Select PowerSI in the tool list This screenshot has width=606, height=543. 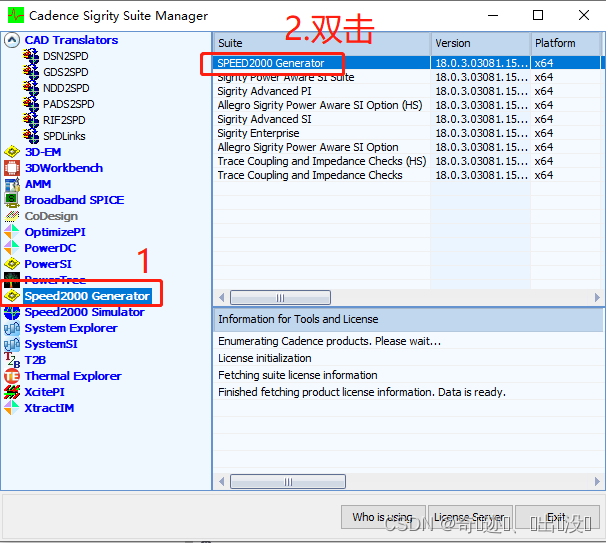[x=48, y=264]
